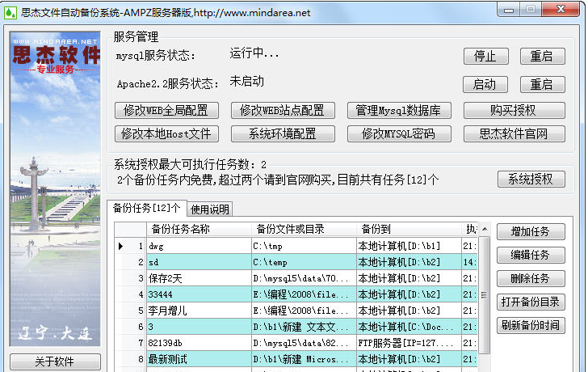
Task: Visit 思杰软件官网
Action: 514,133
